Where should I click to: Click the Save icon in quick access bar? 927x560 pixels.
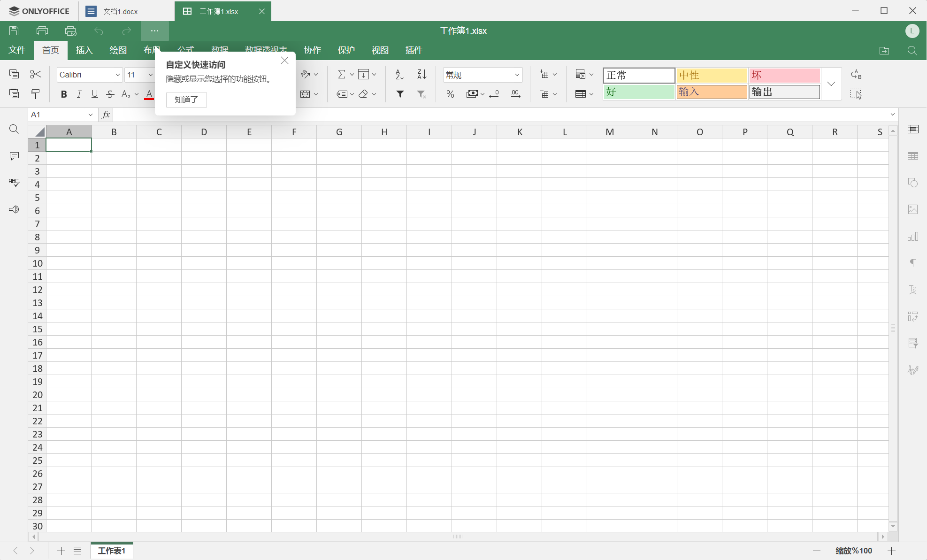[x=14, y=31]
